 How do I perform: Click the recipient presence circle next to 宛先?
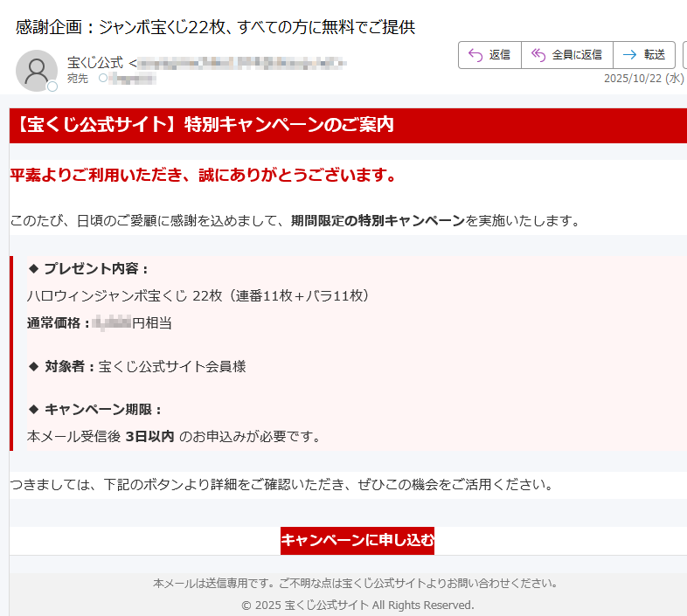pos(103,78)
